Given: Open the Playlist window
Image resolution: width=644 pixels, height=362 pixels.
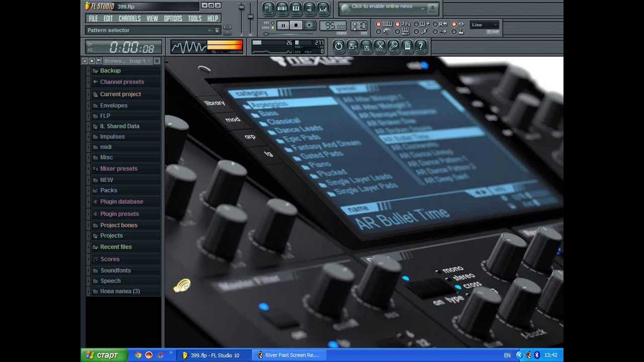Looking at the screenshot, I should tap(268, 9).
